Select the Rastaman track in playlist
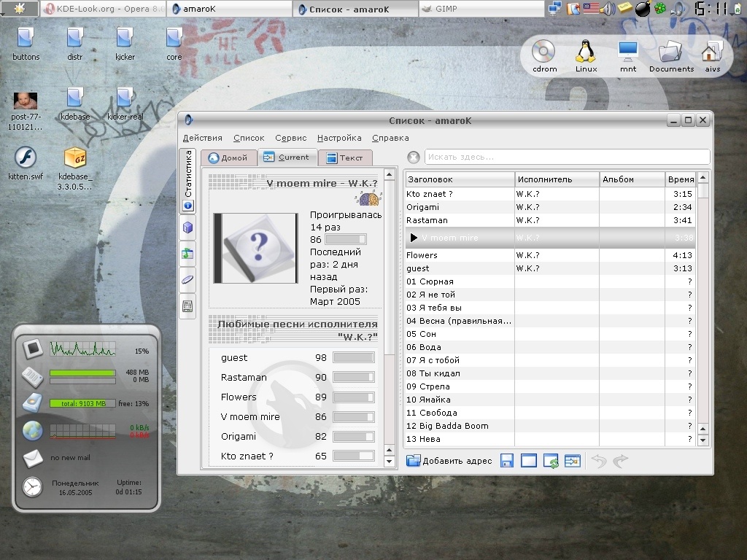 (x=550, y=220)
